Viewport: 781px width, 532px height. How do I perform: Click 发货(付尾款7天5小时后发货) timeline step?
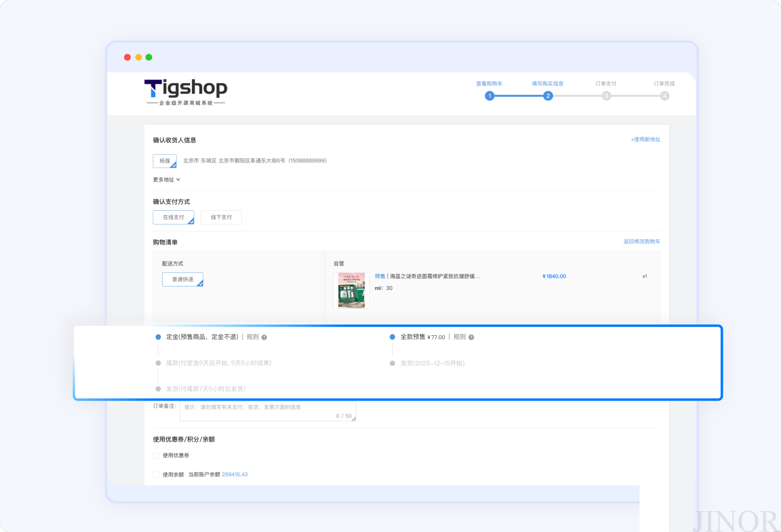click(206, 389)
